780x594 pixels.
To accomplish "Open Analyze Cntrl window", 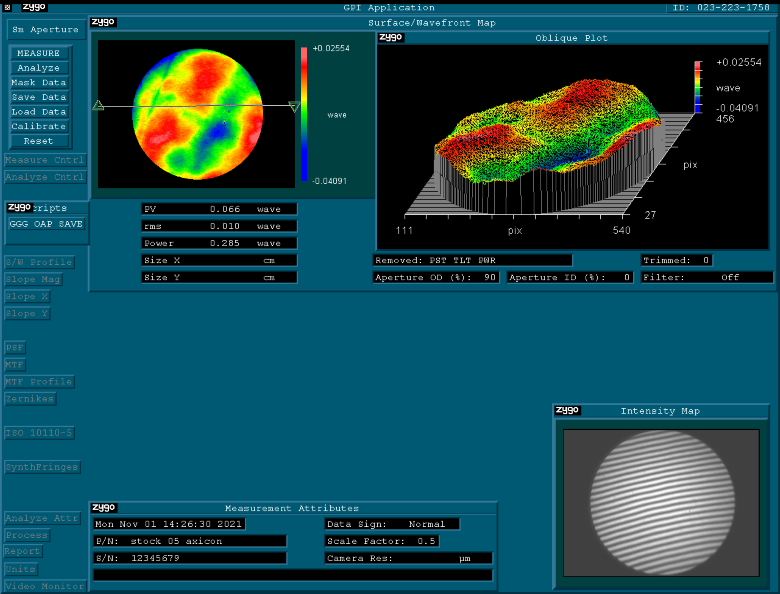I will click(x=45, y=177).
